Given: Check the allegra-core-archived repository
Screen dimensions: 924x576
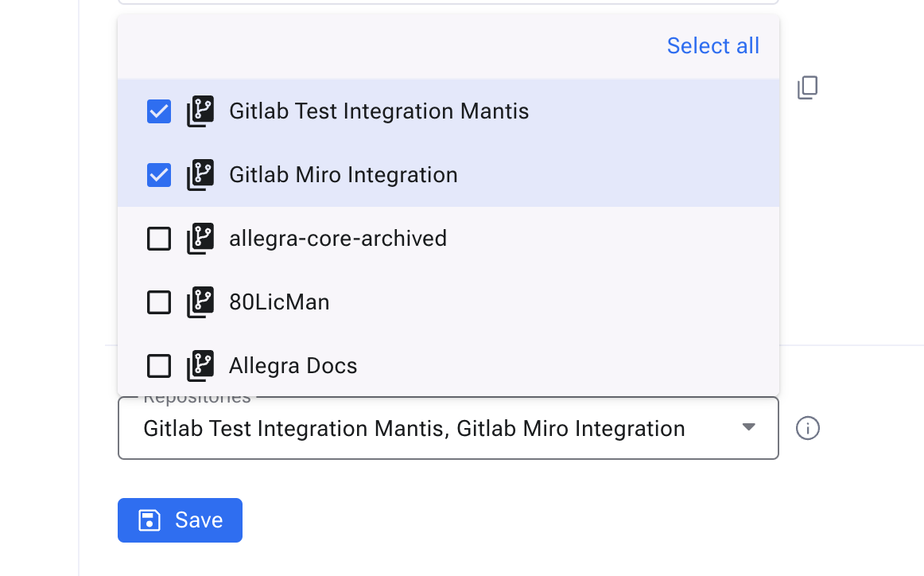Looking at the screenshot, I should coord(158,238).
